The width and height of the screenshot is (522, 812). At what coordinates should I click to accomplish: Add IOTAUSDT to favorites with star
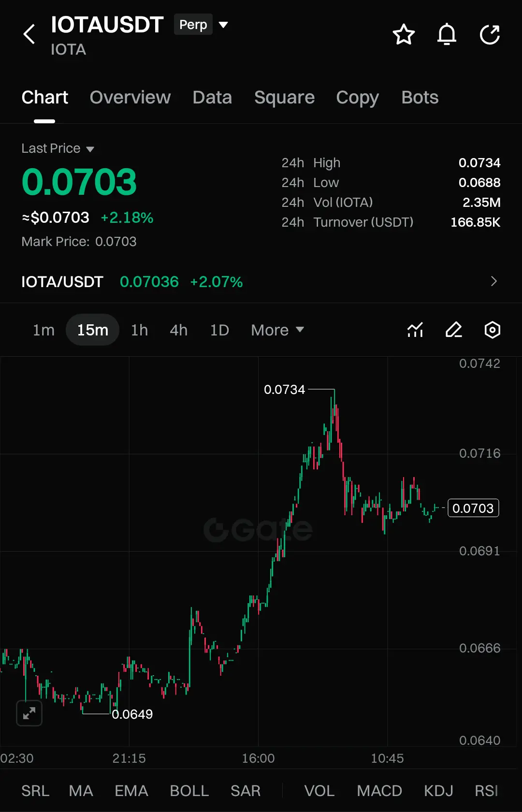[x=404, y=34]
